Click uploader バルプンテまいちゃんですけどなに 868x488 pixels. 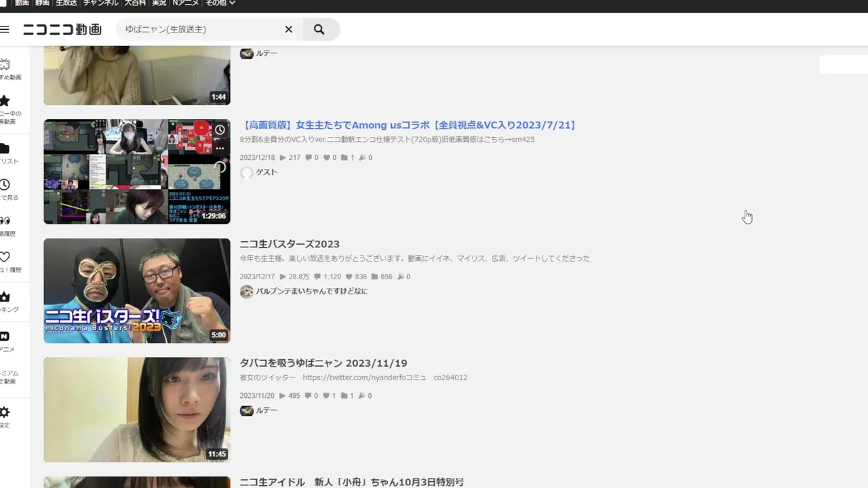311,291
